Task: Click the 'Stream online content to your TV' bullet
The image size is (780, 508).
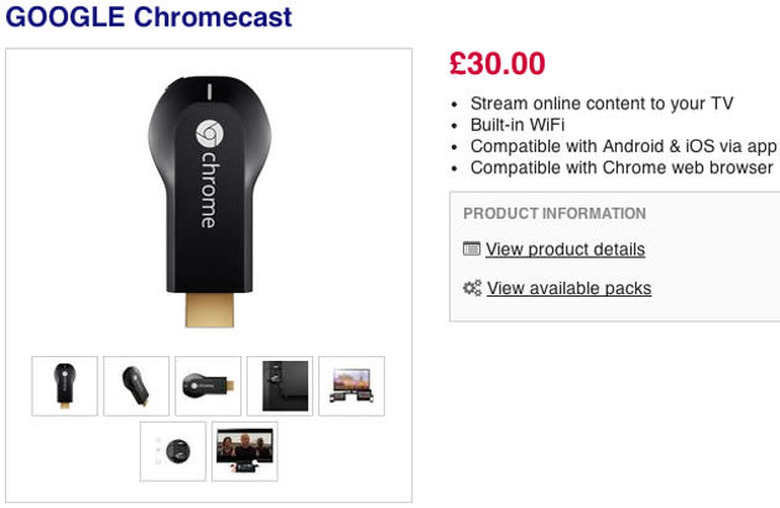Action: 602,103
